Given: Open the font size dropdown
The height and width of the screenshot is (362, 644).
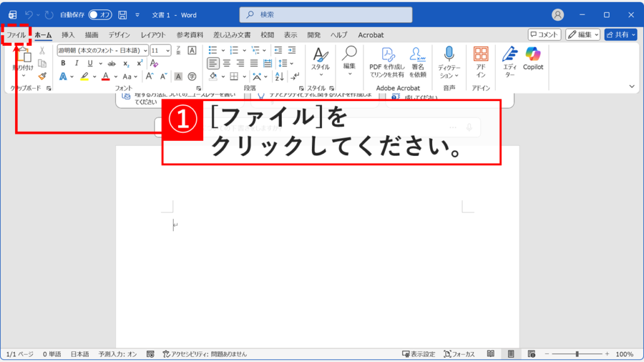Looking at the screenshot, I should pyautogui.click(x=167, y=51).
